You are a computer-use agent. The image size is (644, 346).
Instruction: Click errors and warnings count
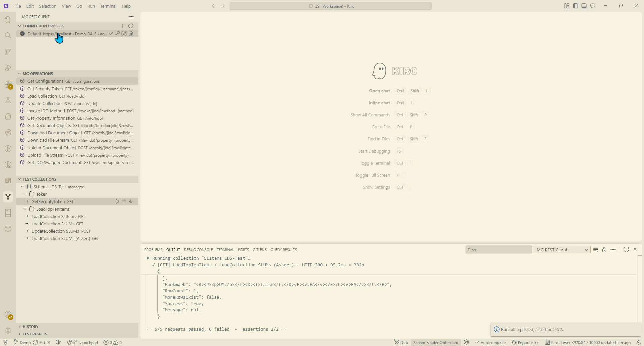click(x=113, y=342)
